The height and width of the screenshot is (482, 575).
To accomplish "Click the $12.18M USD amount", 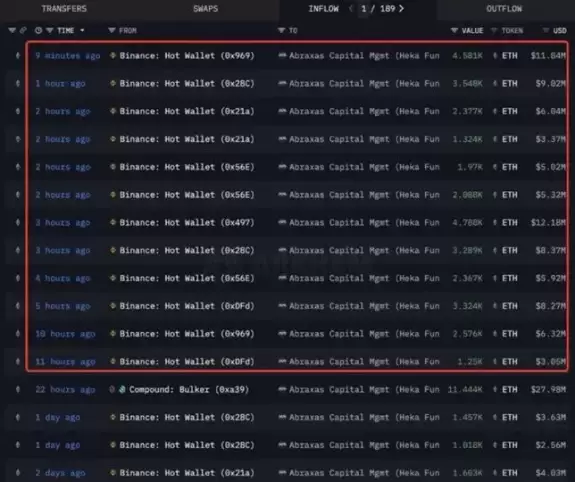I will pos(548,223).
